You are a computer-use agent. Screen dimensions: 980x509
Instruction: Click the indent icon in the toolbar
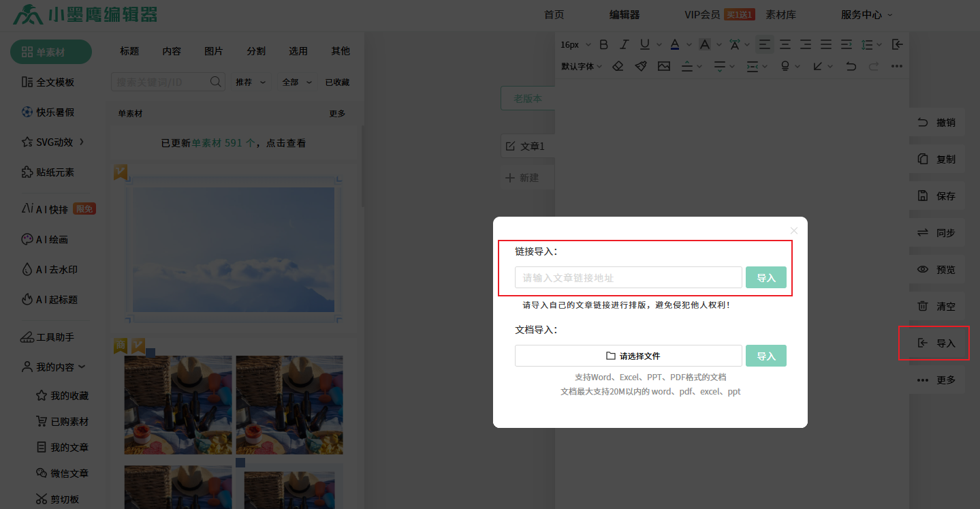click(847, 44)
